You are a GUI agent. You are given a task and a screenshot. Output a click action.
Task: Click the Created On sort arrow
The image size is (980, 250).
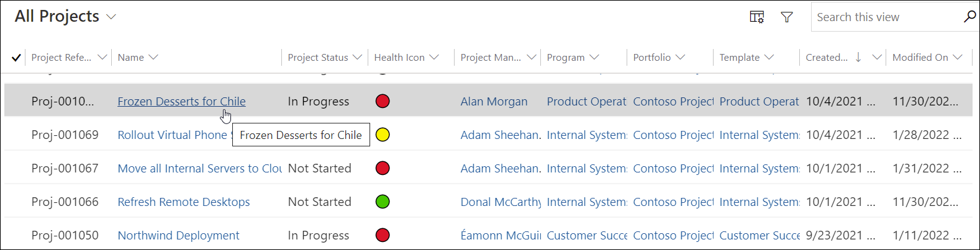pos(858,57)
